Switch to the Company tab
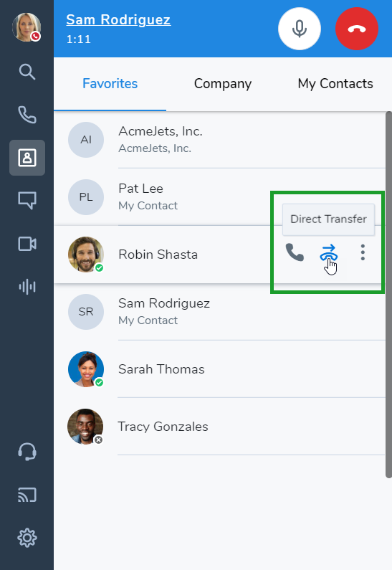Image resolution: width=392 pixels, height=570 pixels. click(223, 84)
